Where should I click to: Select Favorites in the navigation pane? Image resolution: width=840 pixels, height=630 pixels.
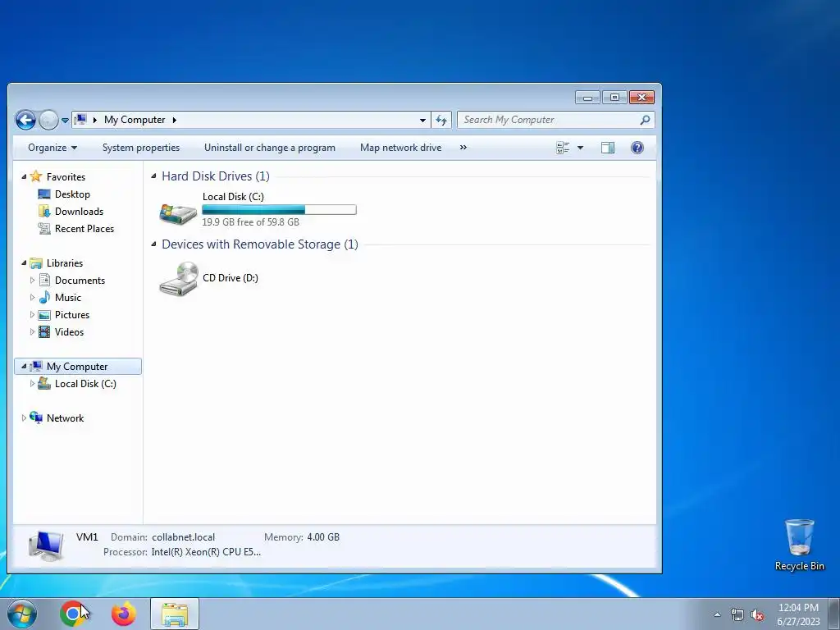click(66, 177)
